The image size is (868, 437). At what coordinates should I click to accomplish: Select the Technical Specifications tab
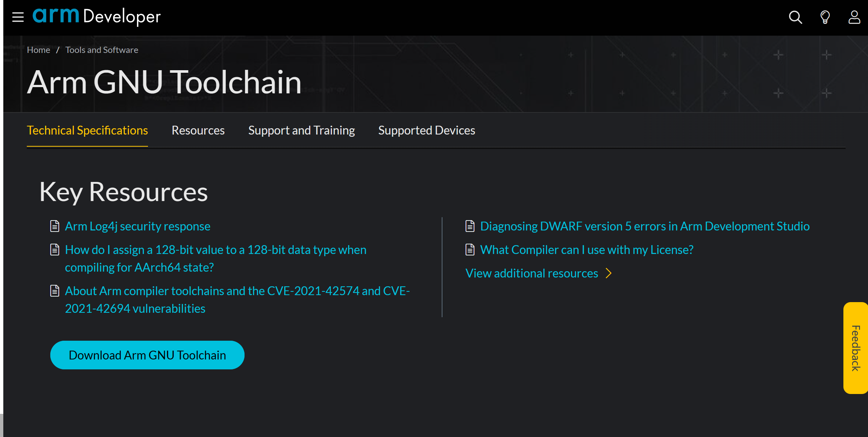tap(87, 130)
